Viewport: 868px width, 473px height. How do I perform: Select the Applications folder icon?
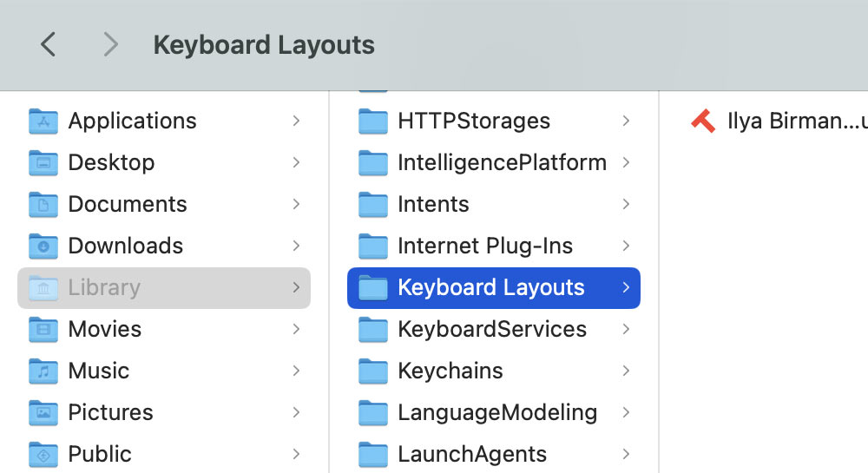(43, 121)
